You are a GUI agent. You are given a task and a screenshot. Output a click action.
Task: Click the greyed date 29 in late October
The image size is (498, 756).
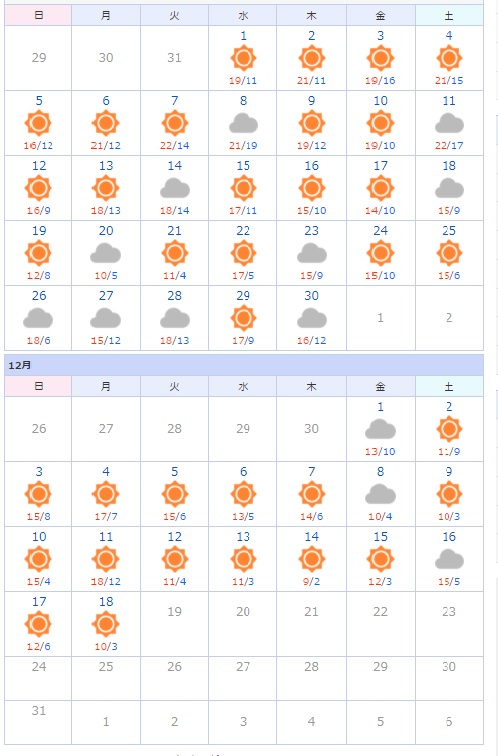39,58
